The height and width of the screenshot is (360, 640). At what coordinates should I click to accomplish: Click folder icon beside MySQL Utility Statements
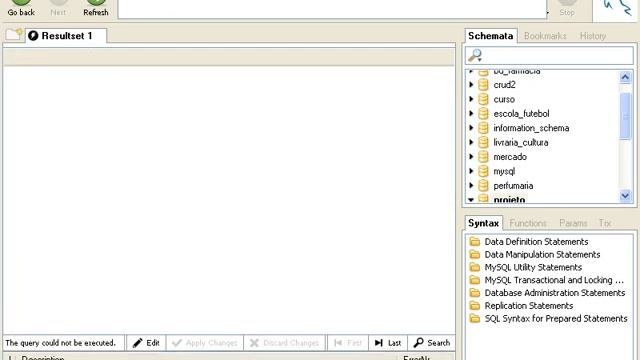pyautogui.click(x=475, y=267)
